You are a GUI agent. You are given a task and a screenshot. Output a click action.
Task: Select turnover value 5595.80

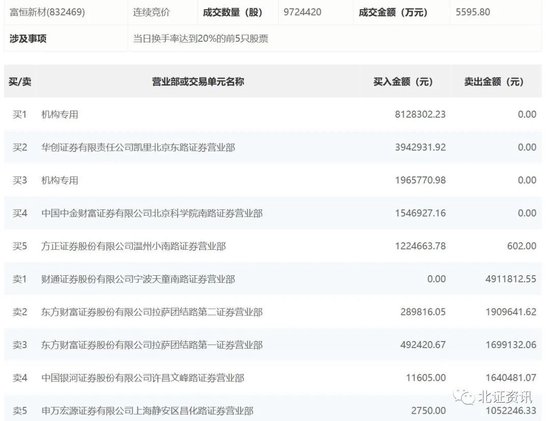[x=472, y=12]
